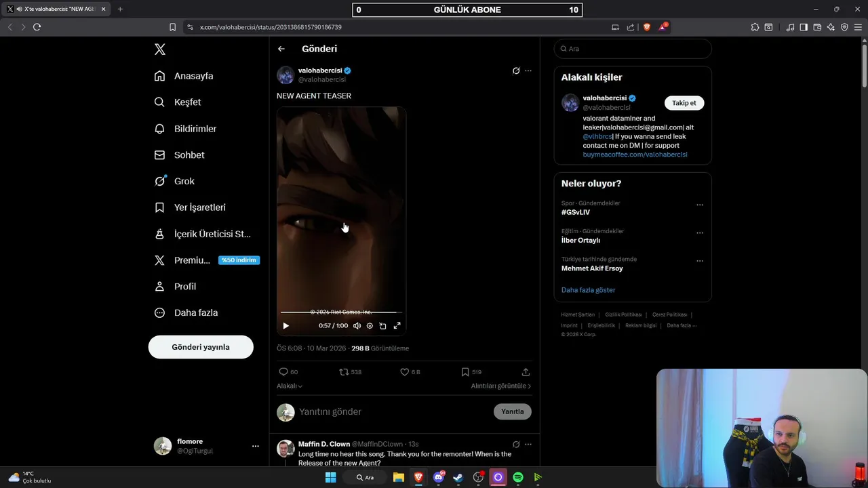Open Brave Wallet icon in toolbar
Screen dimensions: 868x488
[x=817, y=27]
